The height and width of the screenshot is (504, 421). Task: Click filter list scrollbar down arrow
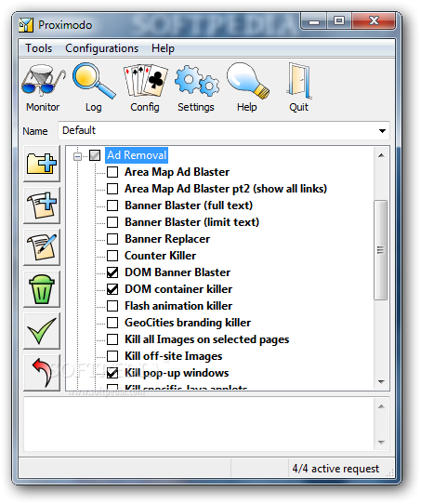pyautogui.click(x=381, y=382)
